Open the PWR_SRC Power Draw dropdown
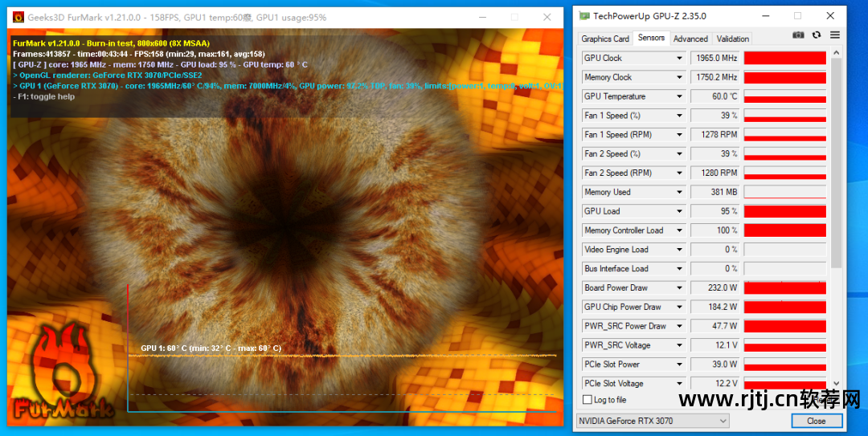The image size is (868, 436). pyautogui.click(x=679, y=326)
